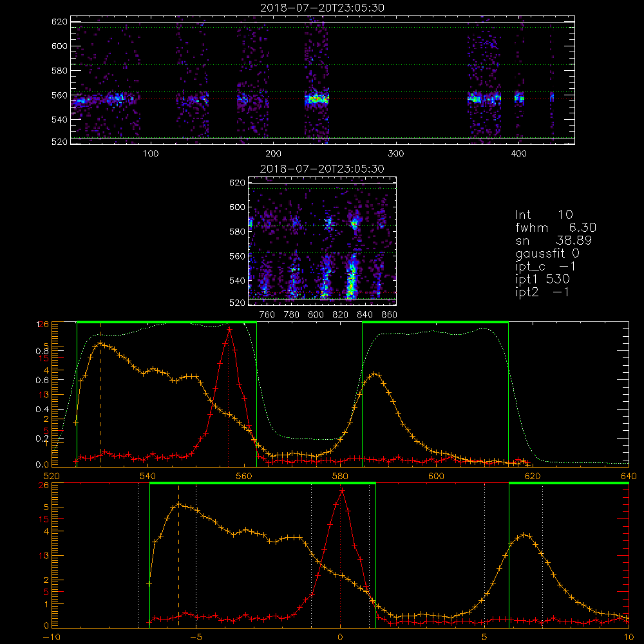Click x-axis label '5' of the bottom plot
Viewport: 644px width, 644px height.
coord(485,638)
